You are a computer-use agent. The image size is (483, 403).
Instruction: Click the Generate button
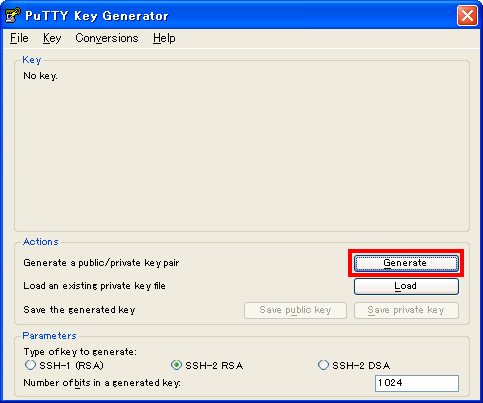[x=406, y=263]
